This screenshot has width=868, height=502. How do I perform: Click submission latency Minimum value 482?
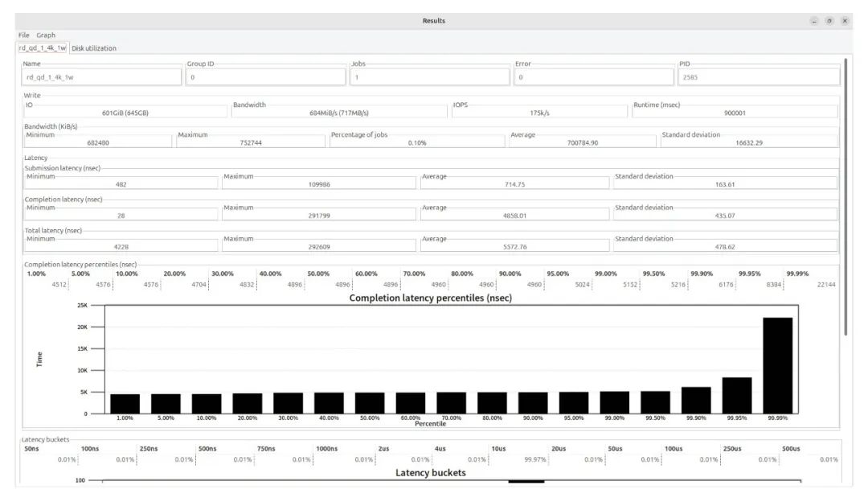121,184
